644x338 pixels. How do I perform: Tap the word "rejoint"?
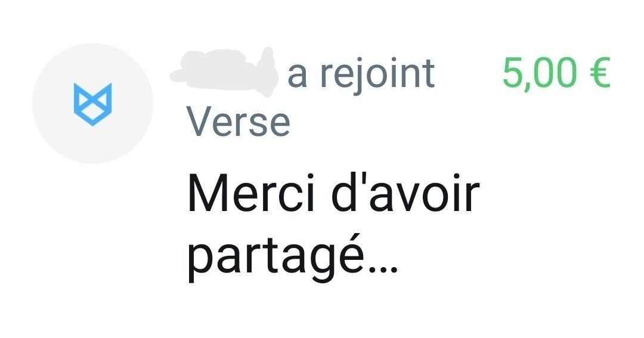point(378,73)
